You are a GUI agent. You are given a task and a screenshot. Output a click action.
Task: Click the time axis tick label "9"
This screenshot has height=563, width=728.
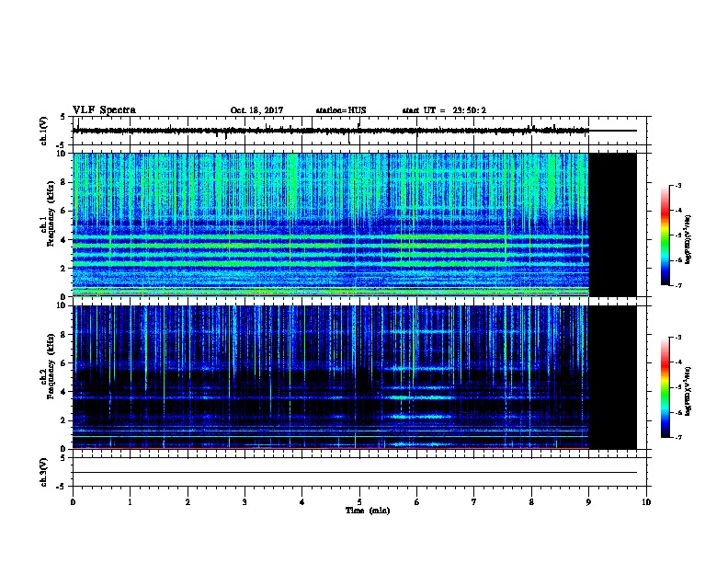coord(588,501)
